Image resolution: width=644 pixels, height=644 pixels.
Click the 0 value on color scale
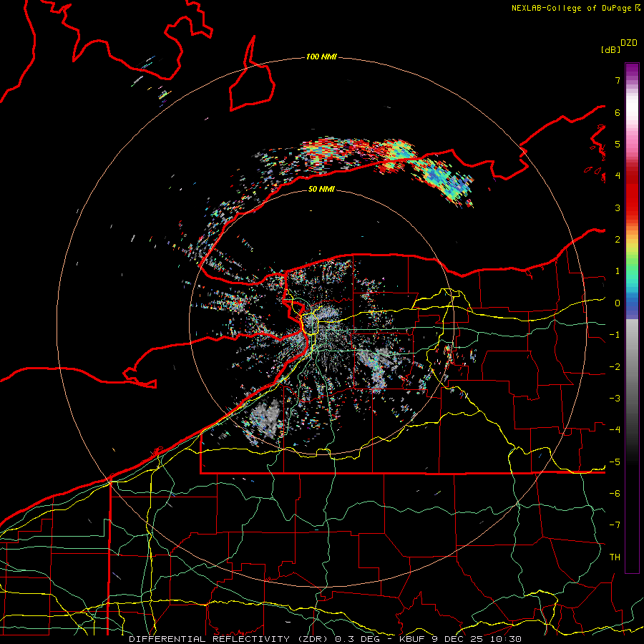click(618, 303)
